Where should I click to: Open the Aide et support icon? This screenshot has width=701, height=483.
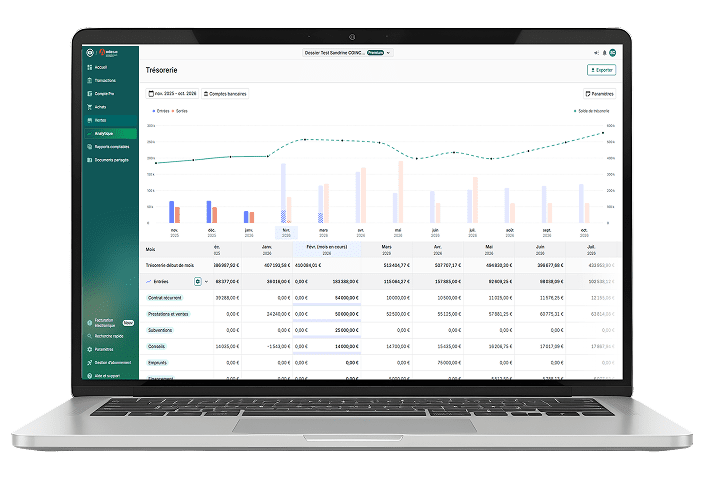[x=89, y=376]
